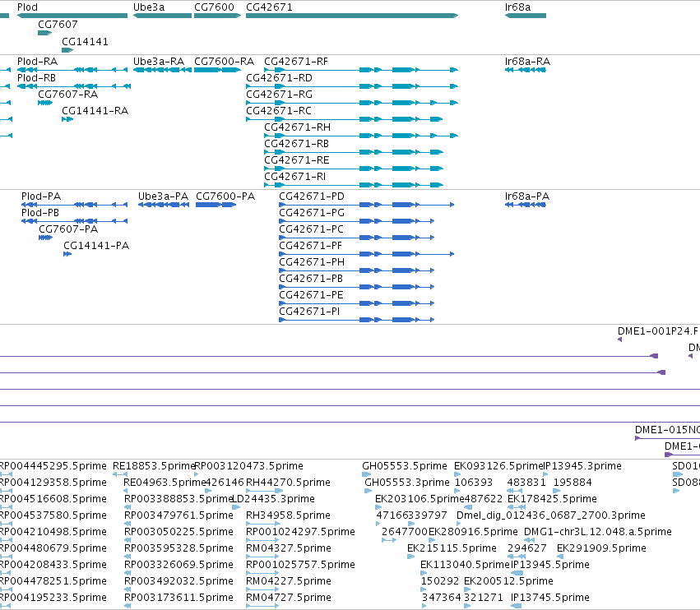Open transcript CG7600-RA label

click(x=224, y=61)
